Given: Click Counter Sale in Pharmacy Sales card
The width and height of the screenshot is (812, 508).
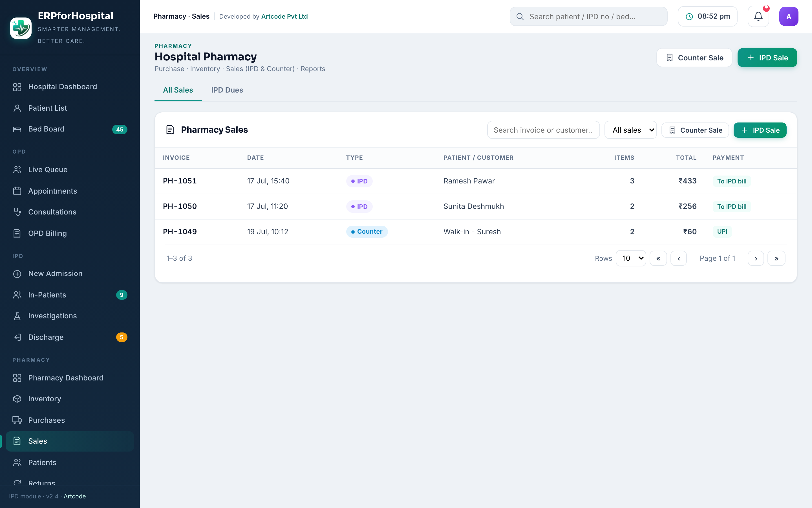Looking at the screenshot, I should 695,130.
